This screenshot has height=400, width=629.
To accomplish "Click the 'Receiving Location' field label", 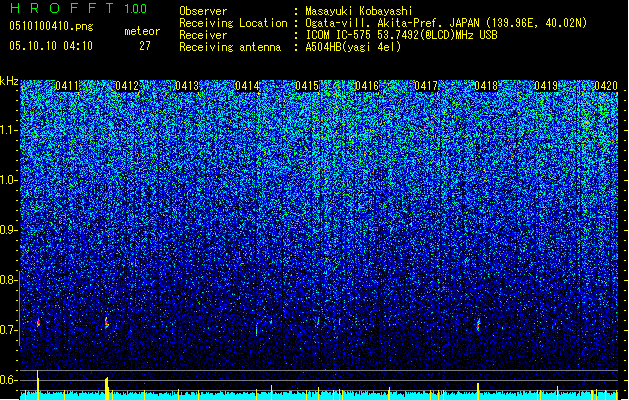I will tap(233, 23).
